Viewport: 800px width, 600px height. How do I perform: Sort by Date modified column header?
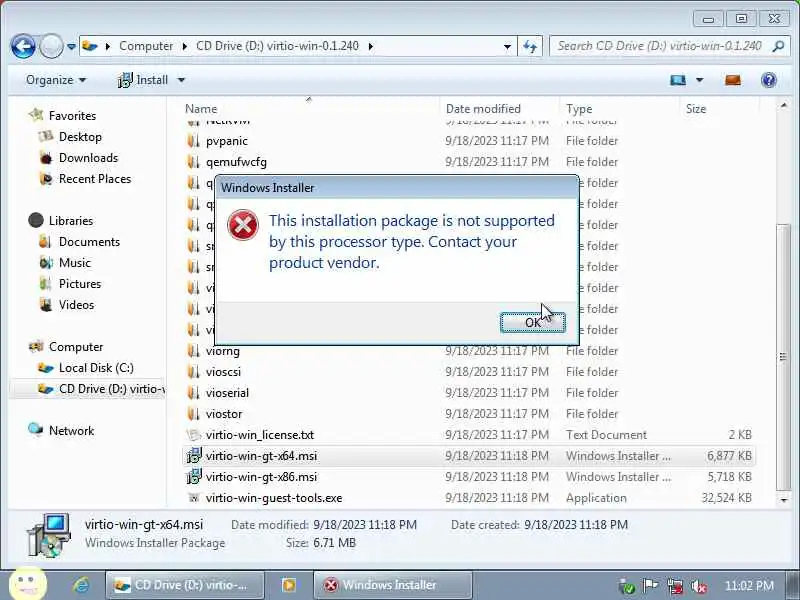[x=483, y=109]
